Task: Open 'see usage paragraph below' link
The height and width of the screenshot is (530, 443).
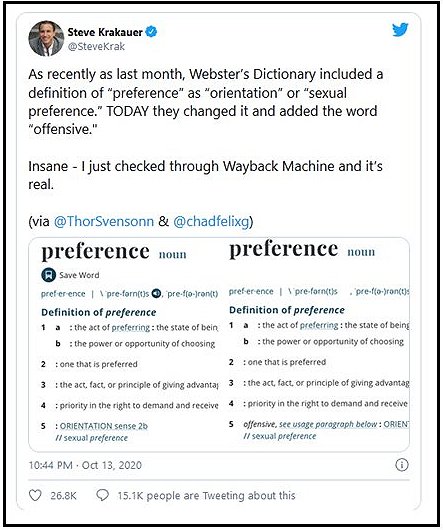Action: [328, 424]
